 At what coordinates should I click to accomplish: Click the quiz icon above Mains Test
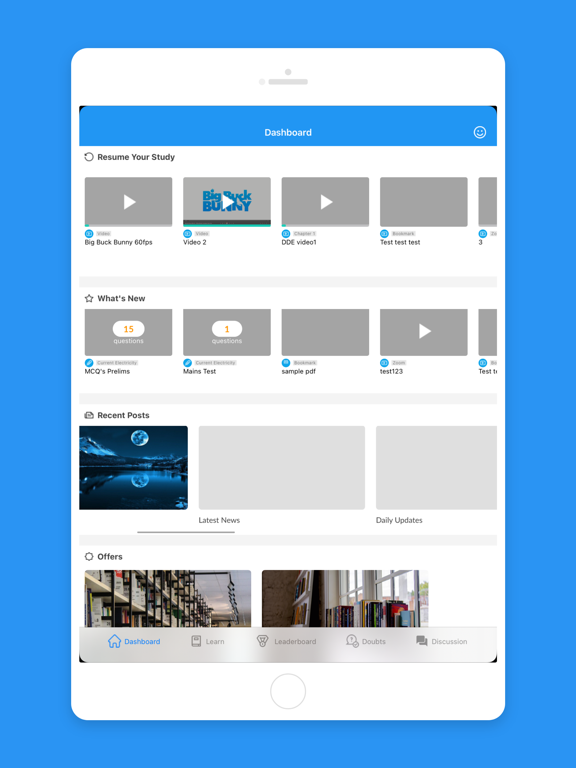[188, 363]
